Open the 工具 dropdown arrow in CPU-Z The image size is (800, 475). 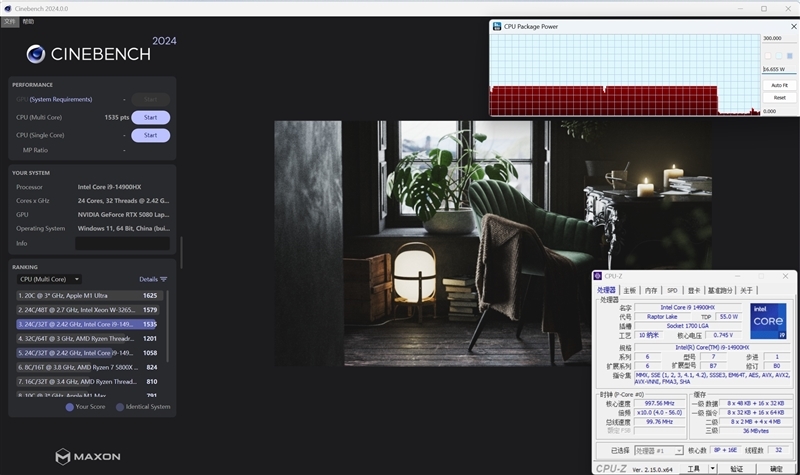point(713,469)
